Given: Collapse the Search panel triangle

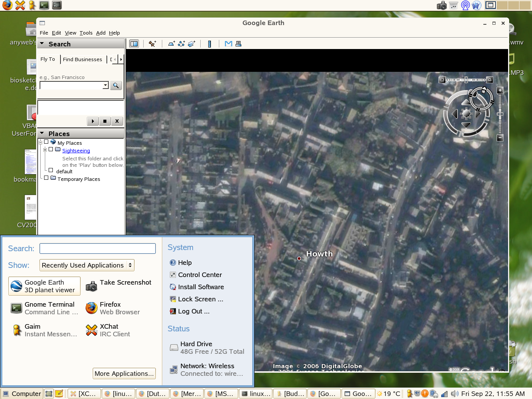Looking at the screenshot, I should (x=42, y=44).
